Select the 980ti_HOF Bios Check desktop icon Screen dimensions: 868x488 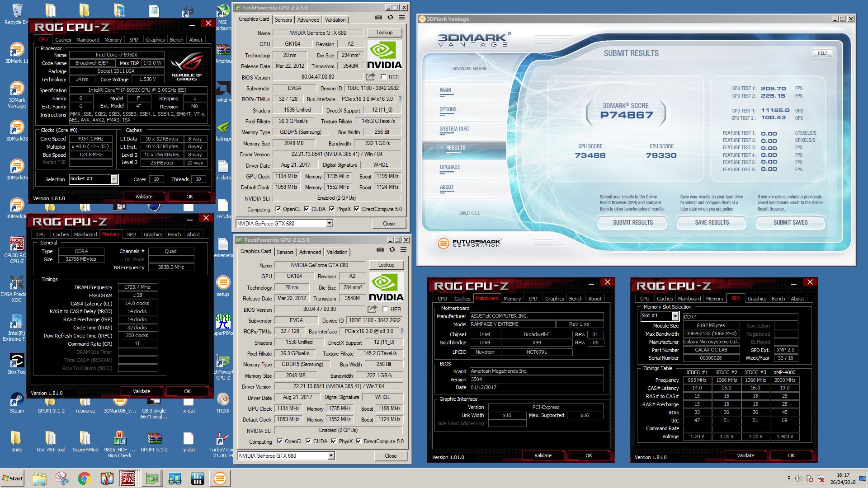click(x=119, y=444)
